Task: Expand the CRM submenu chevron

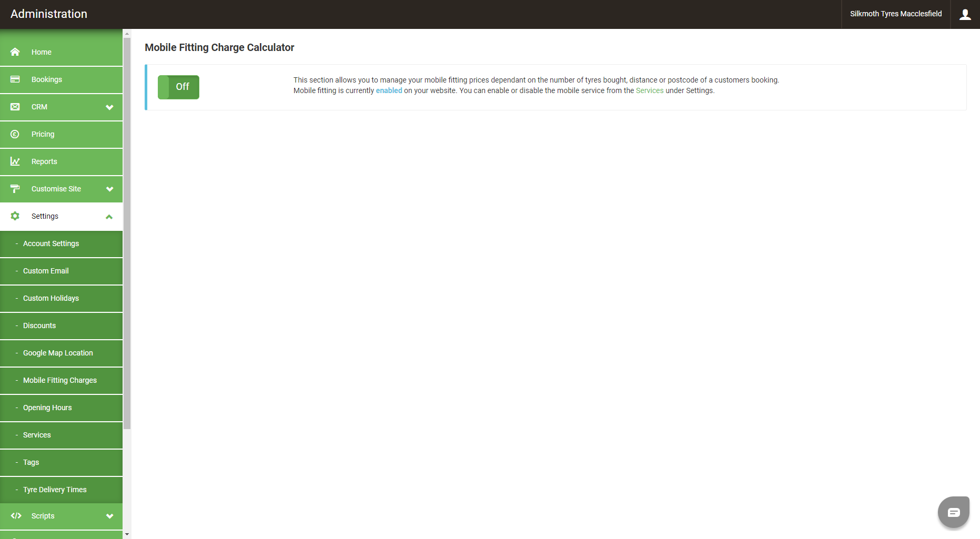Action: pyautogui.click(x=109, y=107)
